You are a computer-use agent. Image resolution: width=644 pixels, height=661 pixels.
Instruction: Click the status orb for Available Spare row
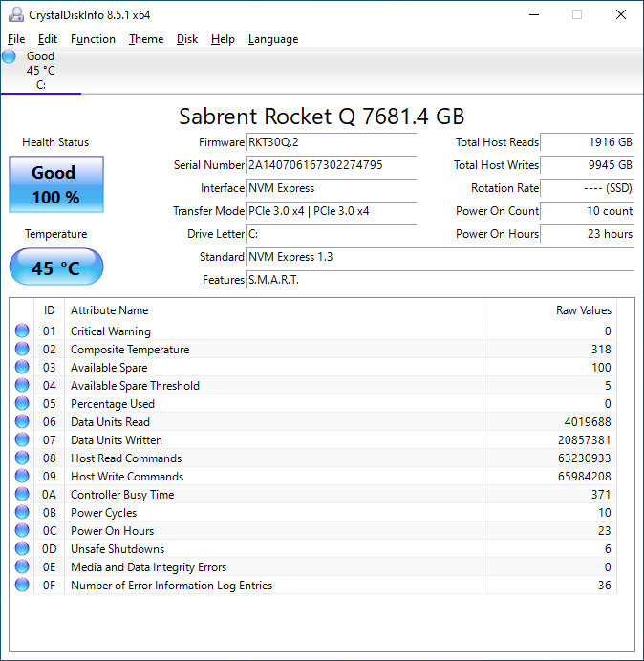[x=22, y=368]
